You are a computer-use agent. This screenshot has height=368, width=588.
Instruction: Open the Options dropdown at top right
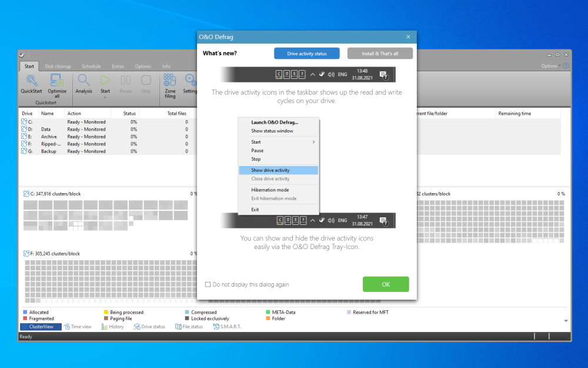coord(551,66)
